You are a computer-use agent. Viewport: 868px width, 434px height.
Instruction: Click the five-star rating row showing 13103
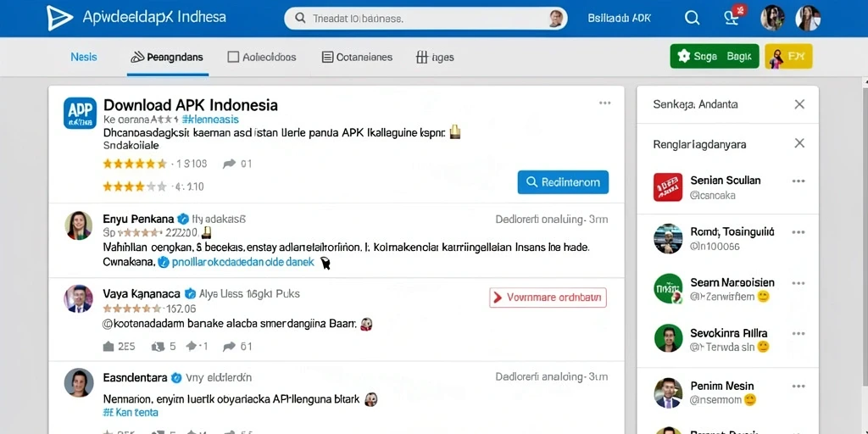pos(155,164)
